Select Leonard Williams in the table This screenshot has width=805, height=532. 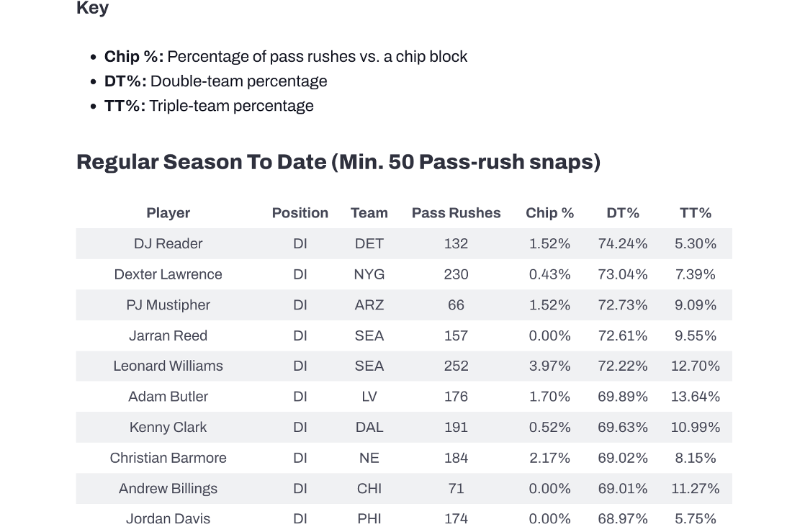(168, 366)
